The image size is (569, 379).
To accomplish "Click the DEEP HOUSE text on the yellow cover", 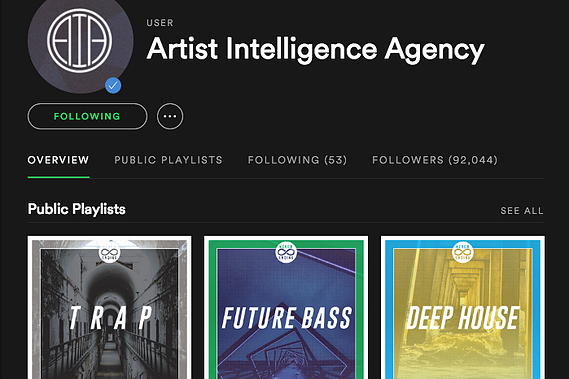I will coord(463,318).
